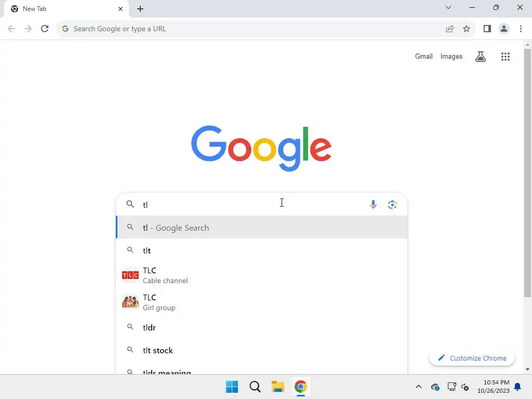The width and height of the screenshot is (532, 399).
Task: Start voice search microphone icon
Action: 373,205
